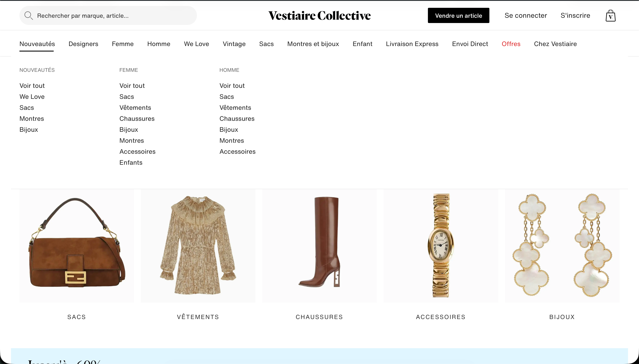Open the Vêtements sequin dress thumbnail
Image resolution: width=639 pixels, height=364 pixels.
coord(198,246)
